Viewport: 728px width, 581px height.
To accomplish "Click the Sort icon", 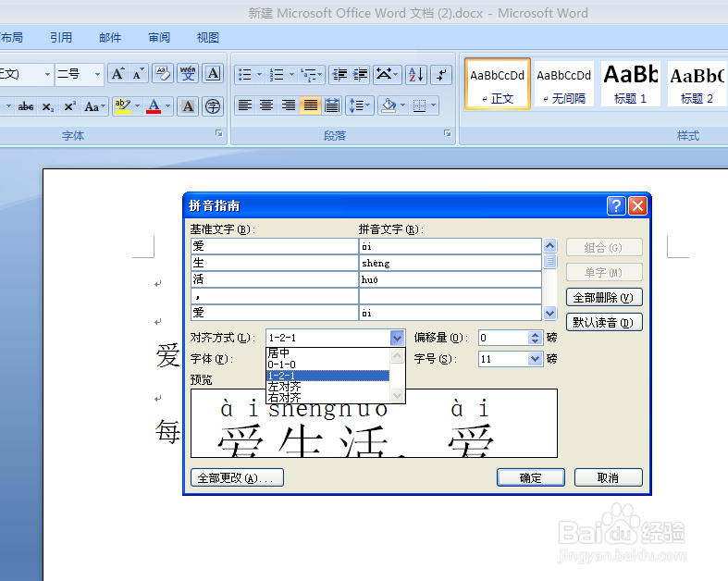I will coord(415,74).
